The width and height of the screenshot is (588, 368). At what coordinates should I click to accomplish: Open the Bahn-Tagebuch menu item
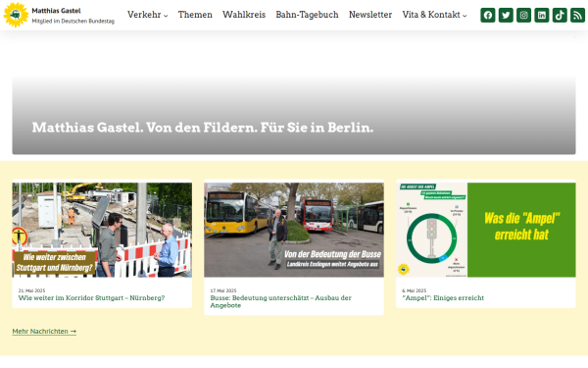click(x=307, y=15)
